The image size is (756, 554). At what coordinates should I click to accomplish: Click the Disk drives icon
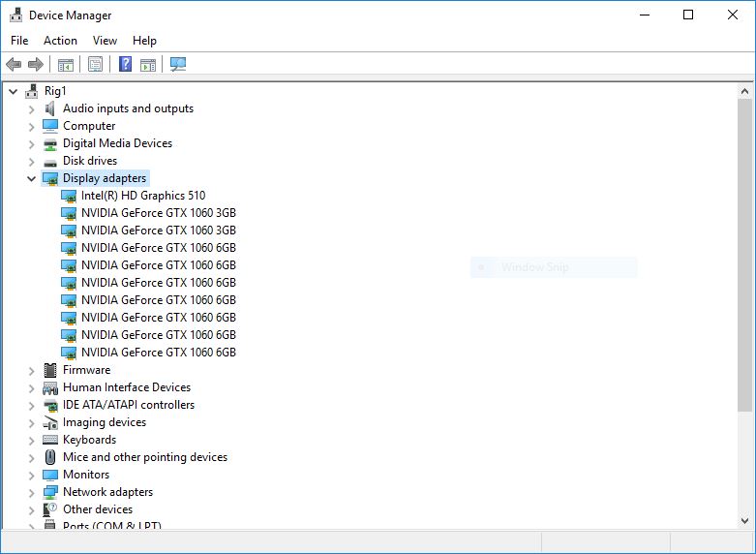click(50, 162)
